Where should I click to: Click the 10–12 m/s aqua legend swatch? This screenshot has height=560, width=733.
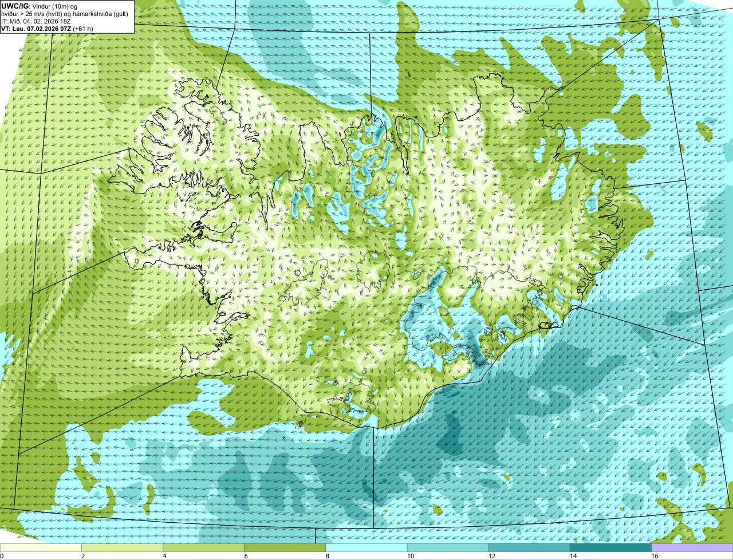coord(448,548)
